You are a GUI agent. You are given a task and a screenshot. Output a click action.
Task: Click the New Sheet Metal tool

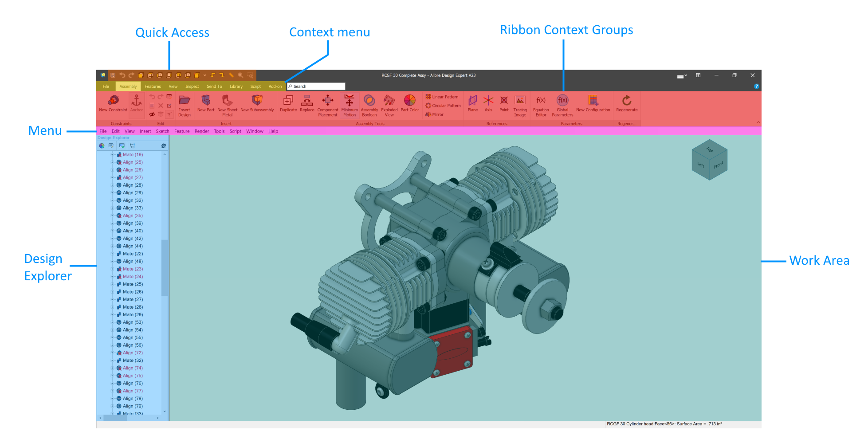(x=227, y=106)
